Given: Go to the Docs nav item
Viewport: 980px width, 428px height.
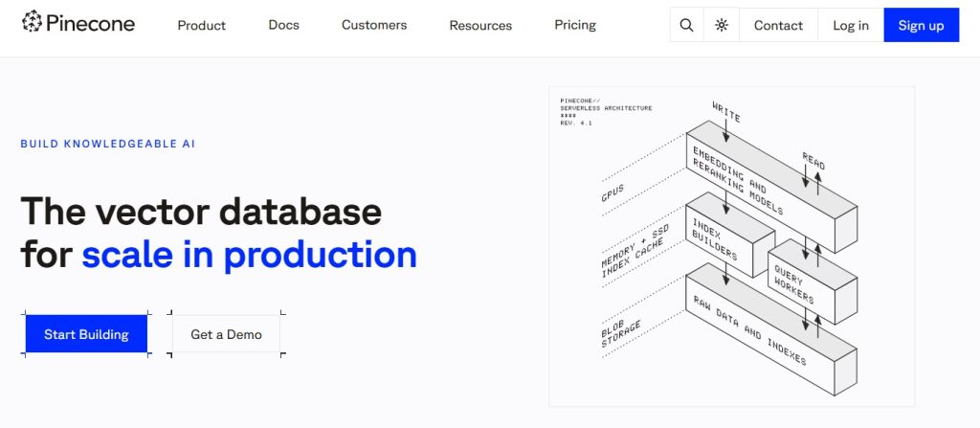Looking at the screenshot, I should 283,25.
